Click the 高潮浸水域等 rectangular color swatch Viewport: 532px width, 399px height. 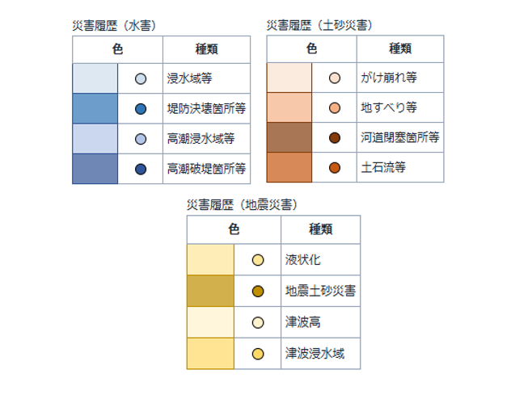95,139
